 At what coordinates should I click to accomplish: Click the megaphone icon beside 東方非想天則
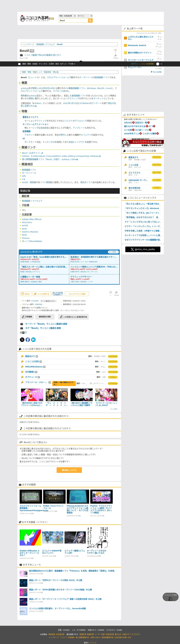coord(126,188)
